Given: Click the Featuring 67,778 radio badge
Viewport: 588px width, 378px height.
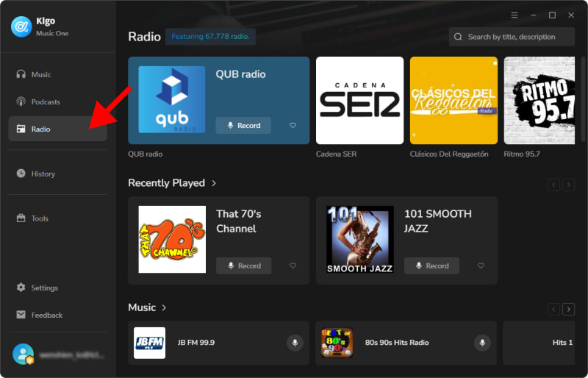Looking at the screenshot, I should click(x=210, y=37).
